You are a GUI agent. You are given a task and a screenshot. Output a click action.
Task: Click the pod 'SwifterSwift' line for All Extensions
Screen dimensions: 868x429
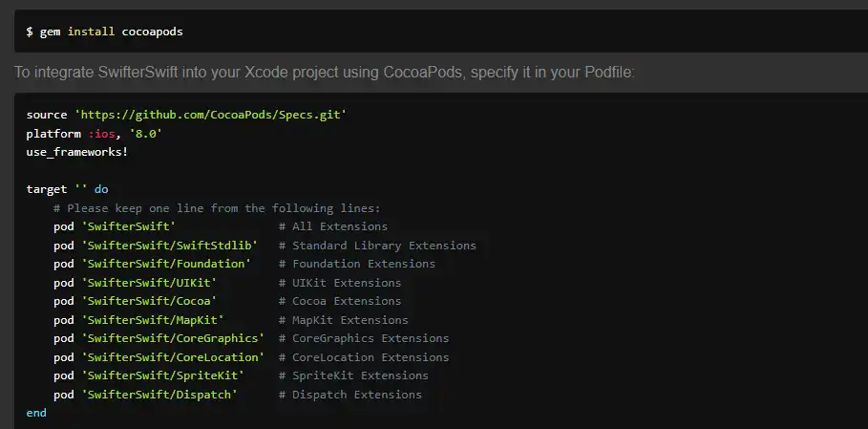[x=221, y=226]
